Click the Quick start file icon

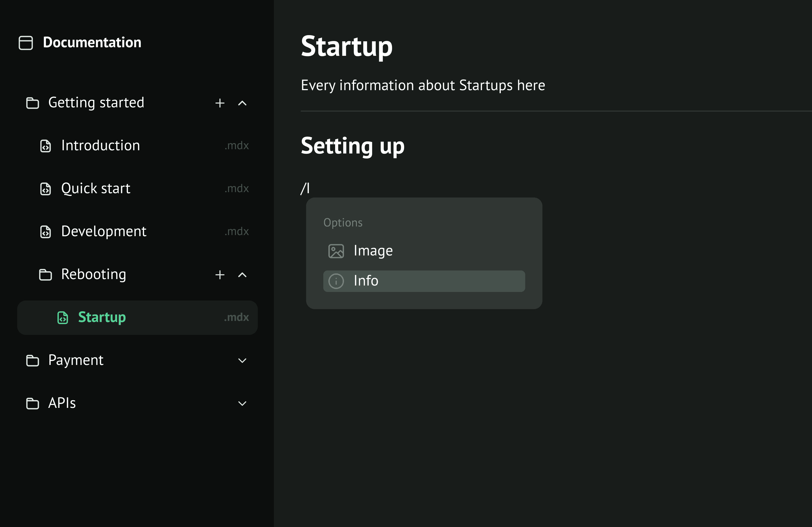(45, 189)
